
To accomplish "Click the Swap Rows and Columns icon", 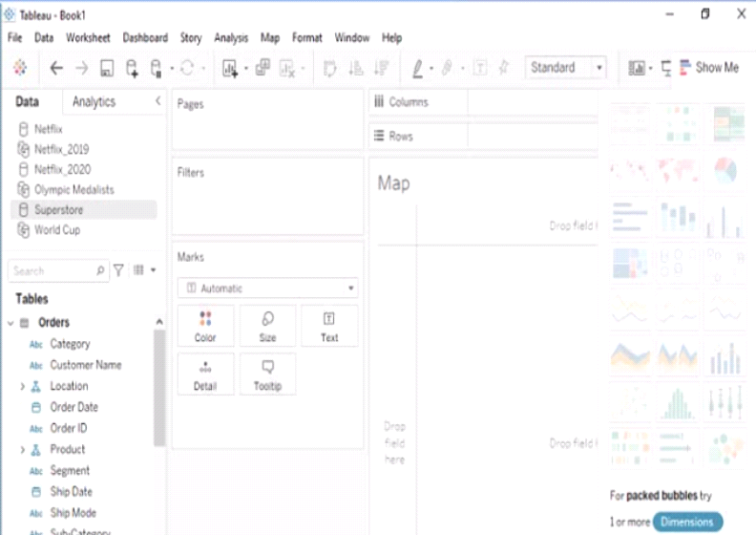I will 329,68.
